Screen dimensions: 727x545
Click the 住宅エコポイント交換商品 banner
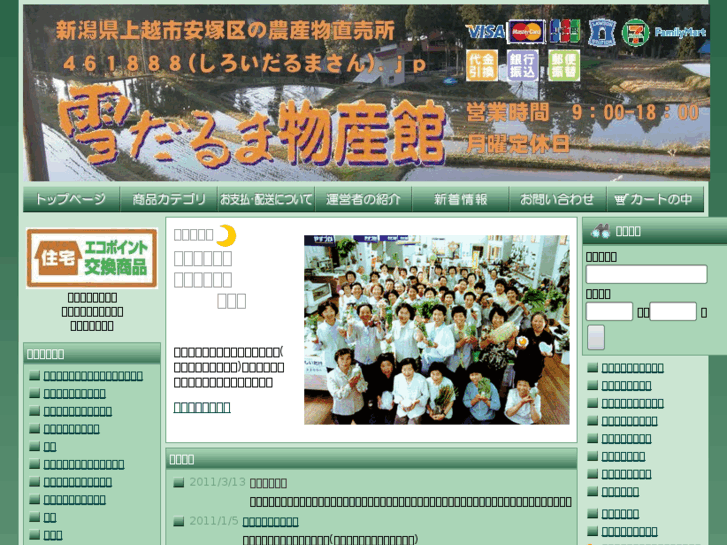92,258
